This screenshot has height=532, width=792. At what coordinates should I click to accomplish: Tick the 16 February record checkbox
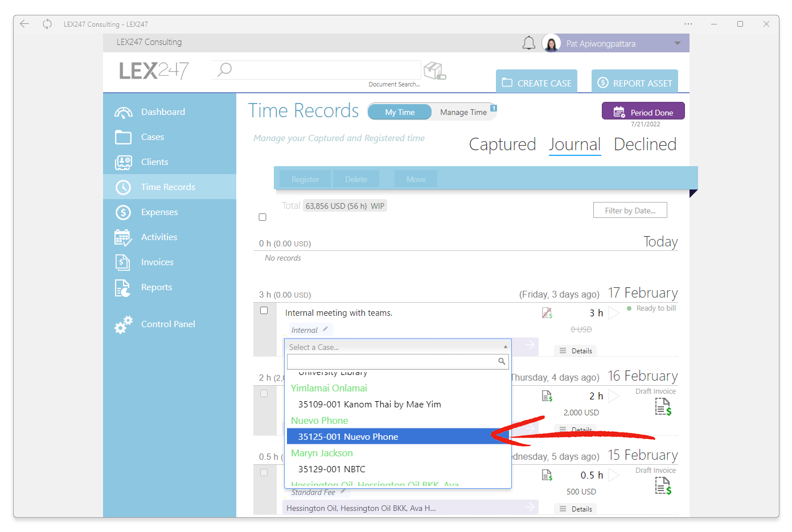point(264,394)
